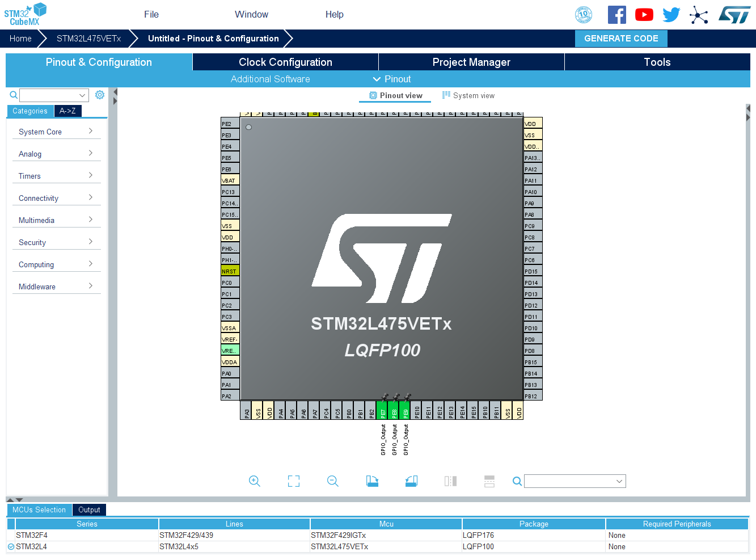Screen dimensions: 756x560
Task: Open the YouTube link icon
Action: (644, 15)
